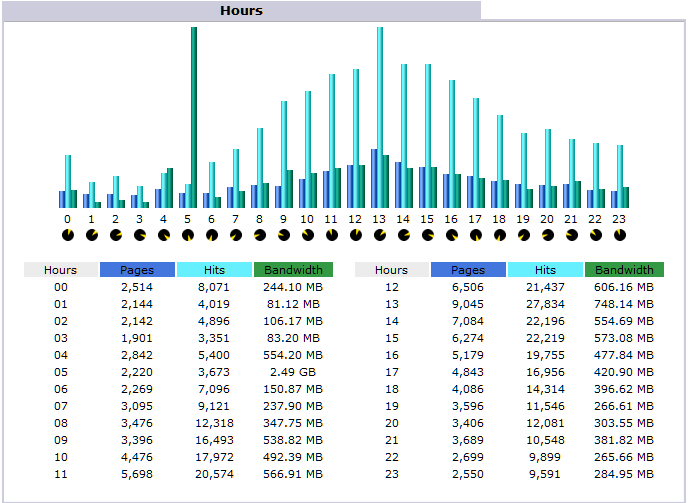This screenshot has width=692, height=503.
Task: Click the 2,514 pages cell
Action: (x=137, y=287)
